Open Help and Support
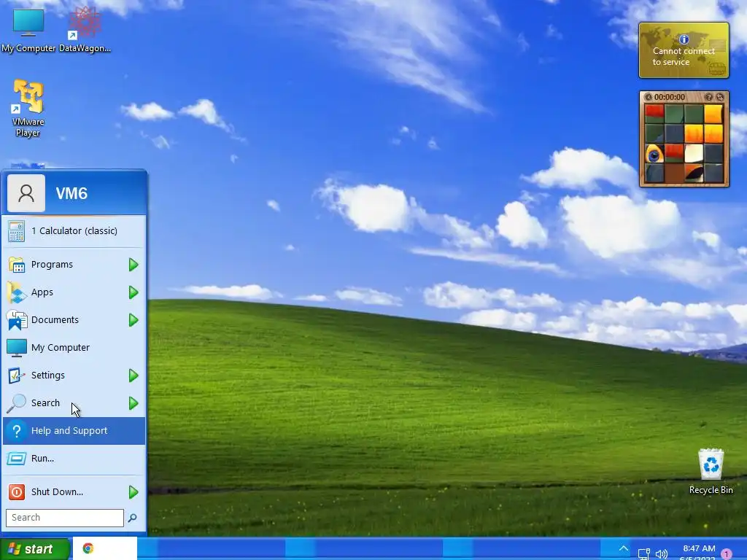The height and width of the screenshot is (560, 747). pyautogui.click(x=74, y=430)
